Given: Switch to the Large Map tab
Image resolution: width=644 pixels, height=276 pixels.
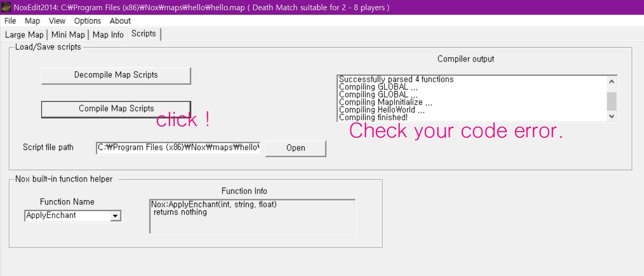Looking at the screenshot, I should pos(24,35).
